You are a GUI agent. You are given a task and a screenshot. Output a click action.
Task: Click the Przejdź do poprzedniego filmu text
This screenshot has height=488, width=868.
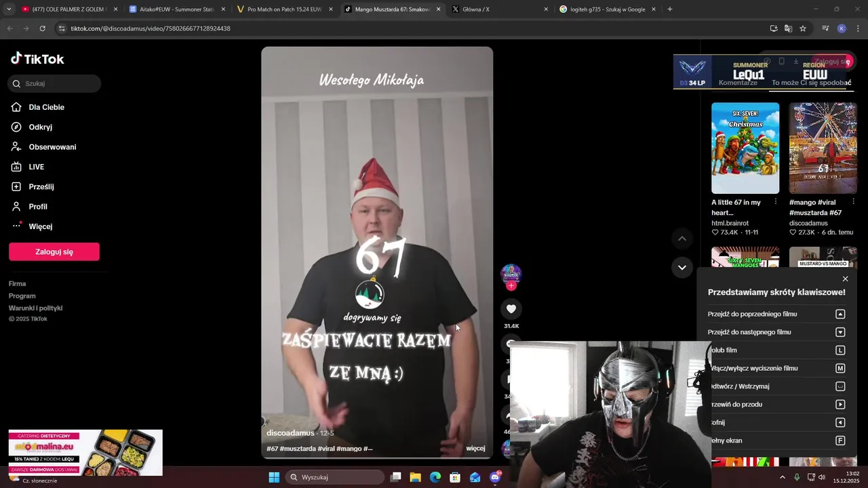[x=752, y=314]
